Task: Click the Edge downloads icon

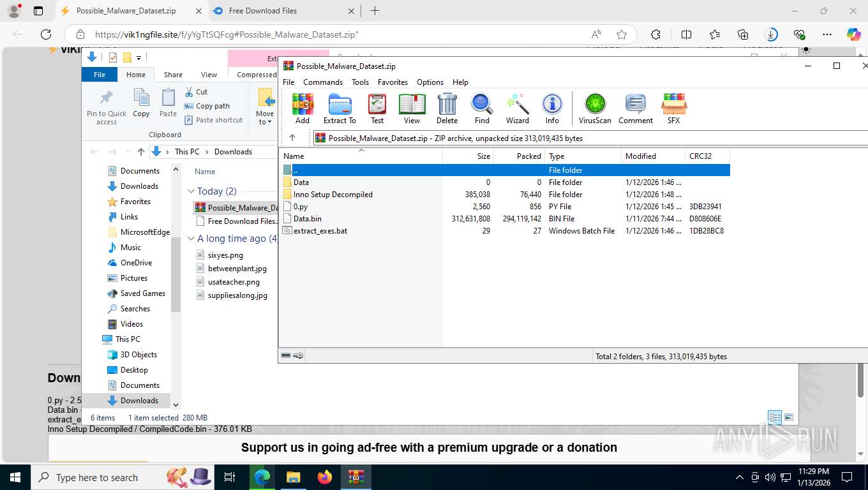Action: pyautogui.click(x=771, y=34)
